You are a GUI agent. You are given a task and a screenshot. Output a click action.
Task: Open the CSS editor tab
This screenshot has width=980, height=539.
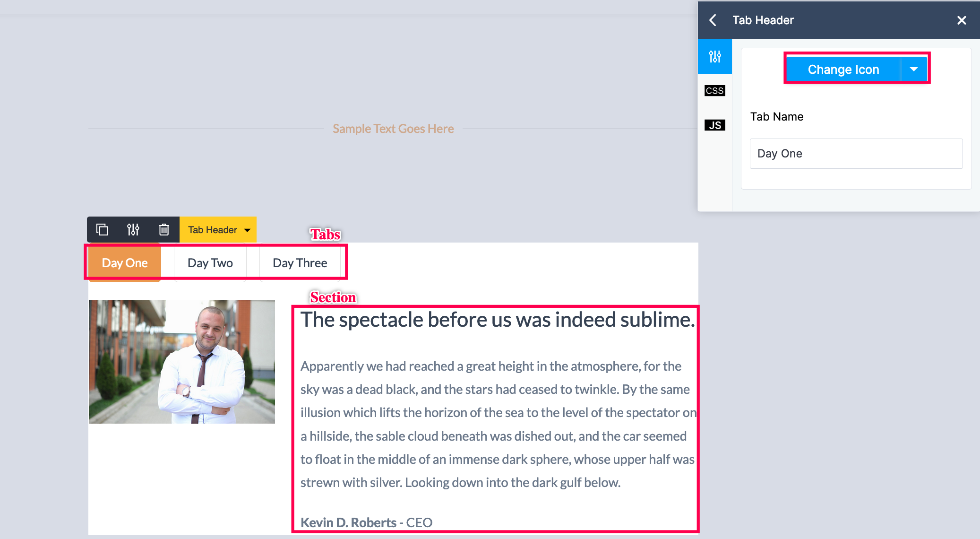pyautogui.click(x=714, y=91)
